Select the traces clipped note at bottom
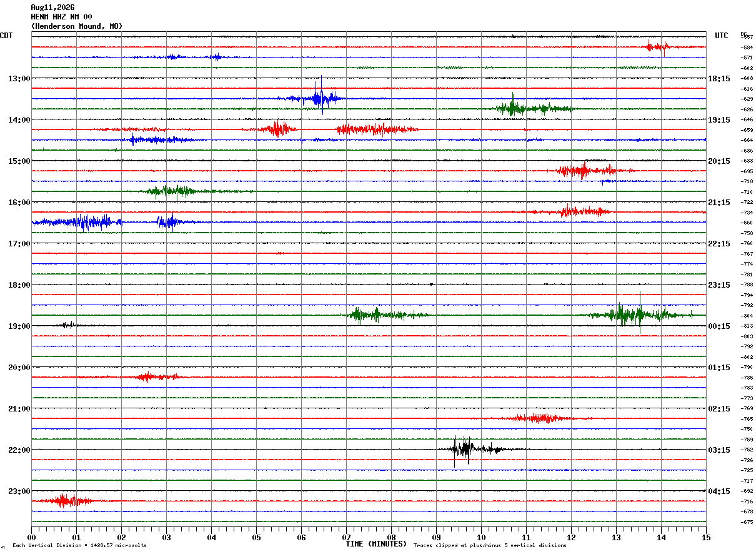The height and width of the screenshot is (554, 756). pos(490,546)
